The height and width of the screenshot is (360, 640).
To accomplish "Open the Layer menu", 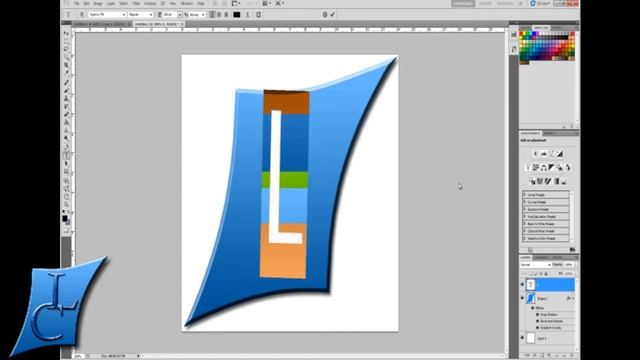I will point(110,4).
